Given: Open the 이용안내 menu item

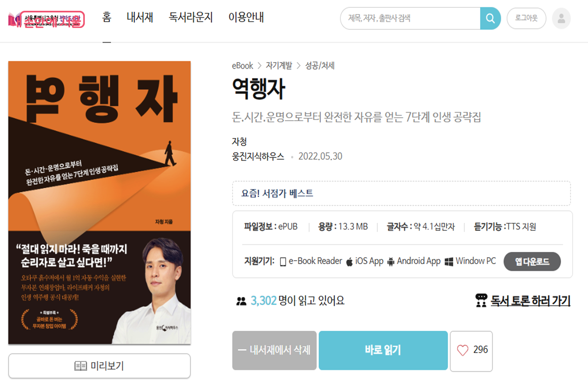Looking at the screenshot, I should click(x=246, y=18).
